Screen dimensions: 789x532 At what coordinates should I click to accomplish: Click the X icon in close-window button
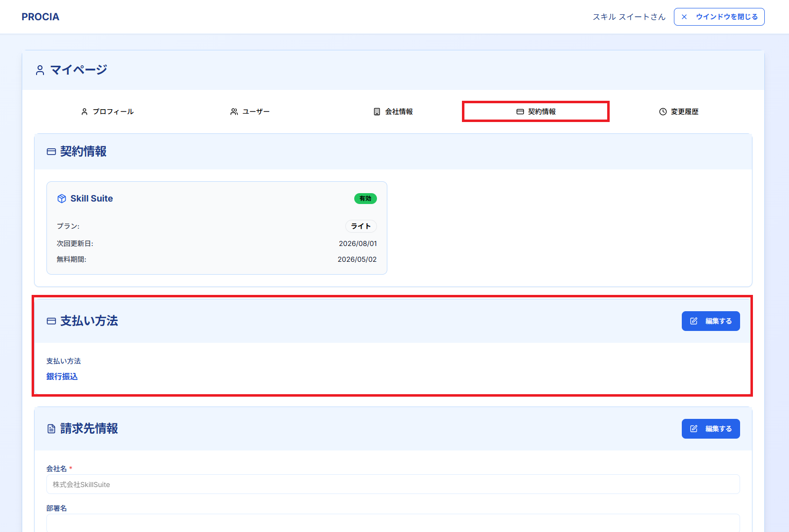(x=684, y=17)
